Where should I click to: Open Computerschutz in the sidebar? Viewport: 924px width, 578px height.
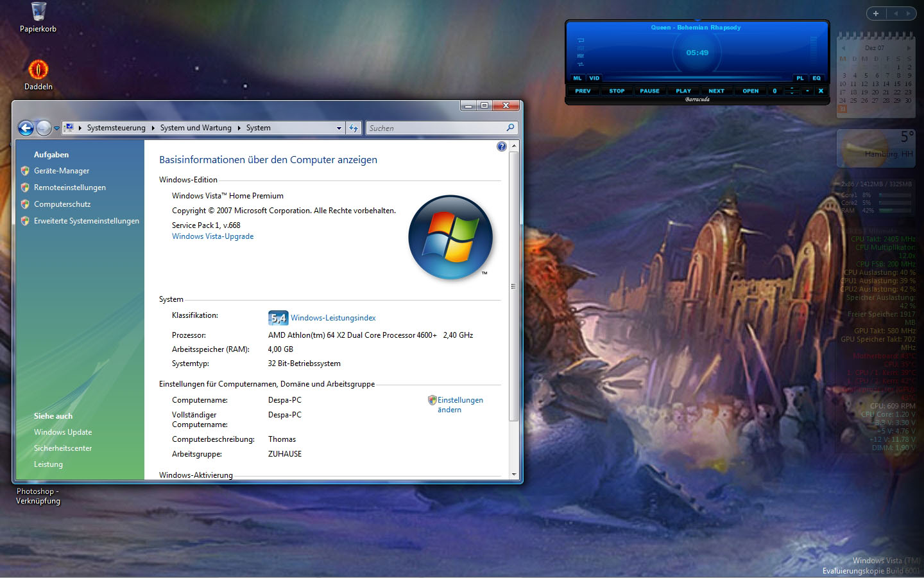[62, 204]
